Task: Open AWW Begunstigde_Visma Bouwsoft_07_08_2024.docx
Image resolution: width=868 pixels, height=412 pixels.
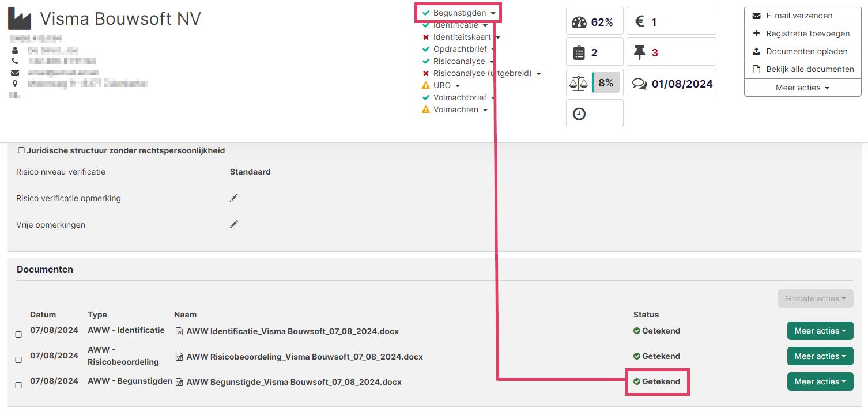Action: click(x=294, y=382)
